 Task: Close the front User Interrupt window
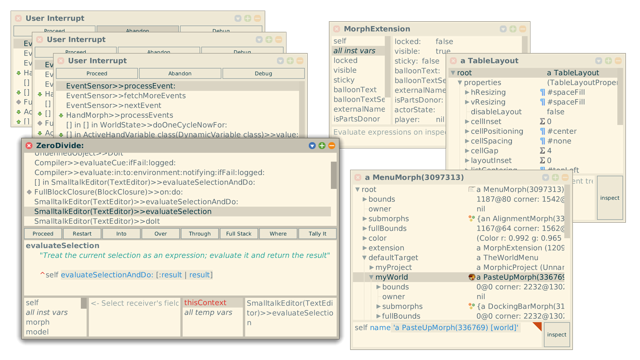[x=61, y=61]
